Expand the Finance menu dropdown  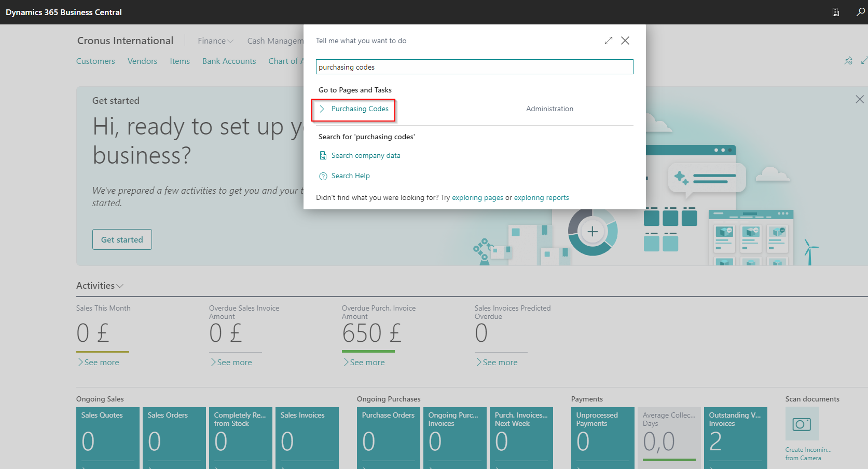coord(215,41)
